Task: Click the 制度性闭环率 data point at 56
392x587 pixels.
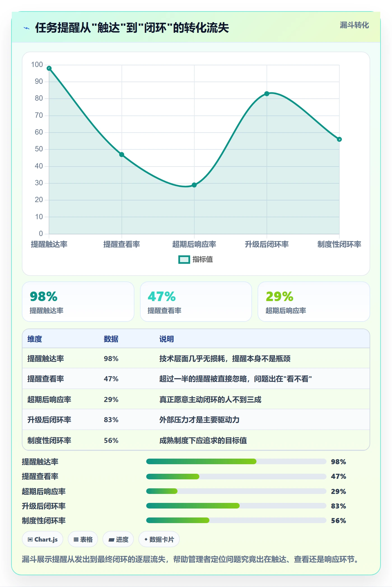Action: tap(339, 139)
